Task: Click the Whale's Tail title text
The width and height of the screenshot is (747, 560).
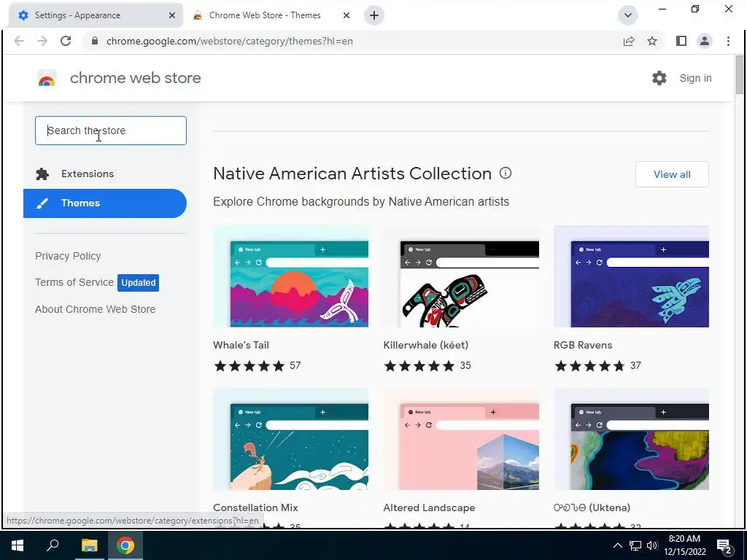Action: 241,345
